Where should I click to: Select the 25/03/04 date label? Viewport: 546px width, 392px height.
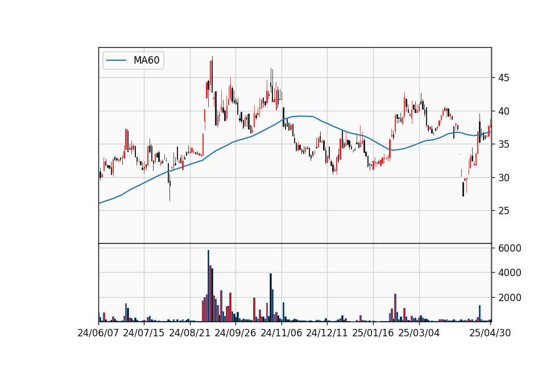point(419,333)
